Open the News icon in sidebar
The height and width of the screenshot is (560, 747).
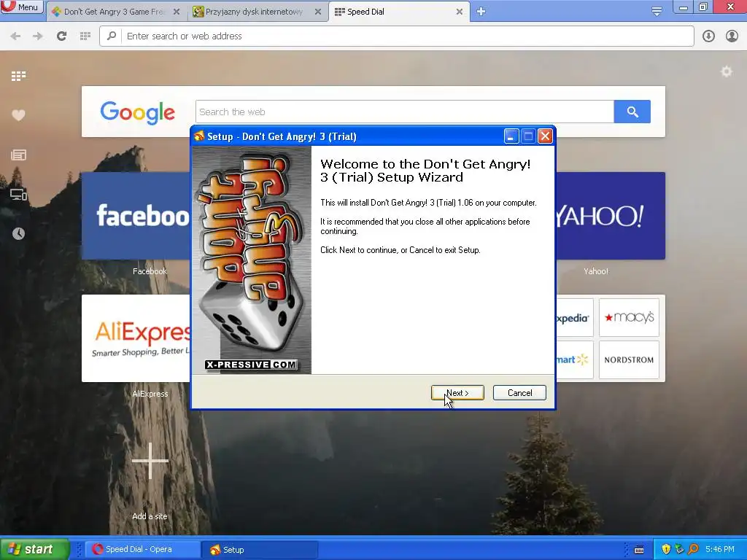coord(18,155)
